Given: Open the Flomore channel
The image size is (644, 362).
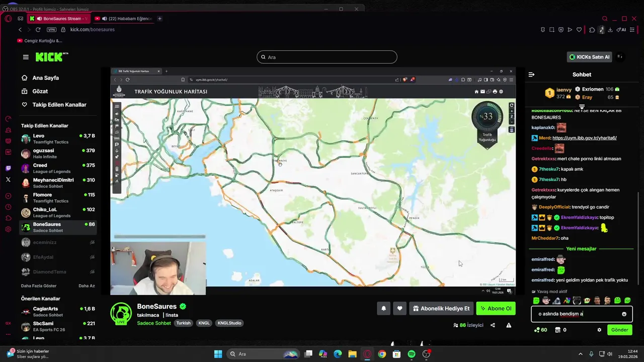Looking at the screenshot, I should pos(58,198).
